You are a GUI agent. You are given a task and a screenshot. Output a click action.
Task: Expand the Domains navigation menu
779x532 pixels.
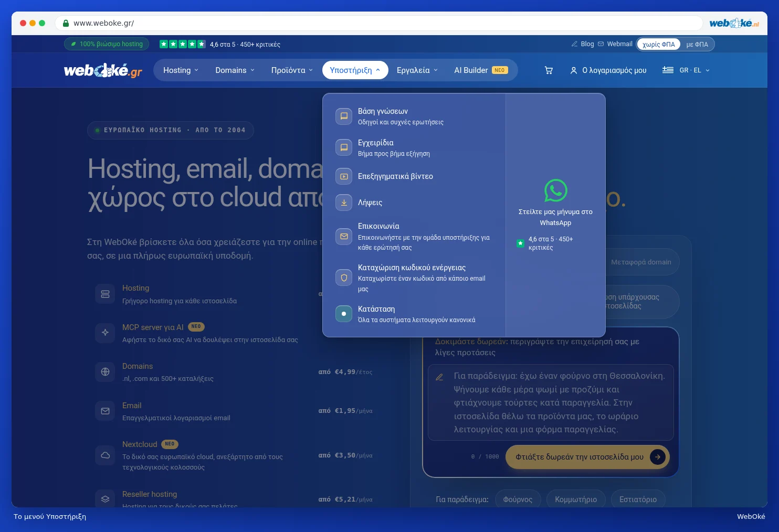[235, 70]
